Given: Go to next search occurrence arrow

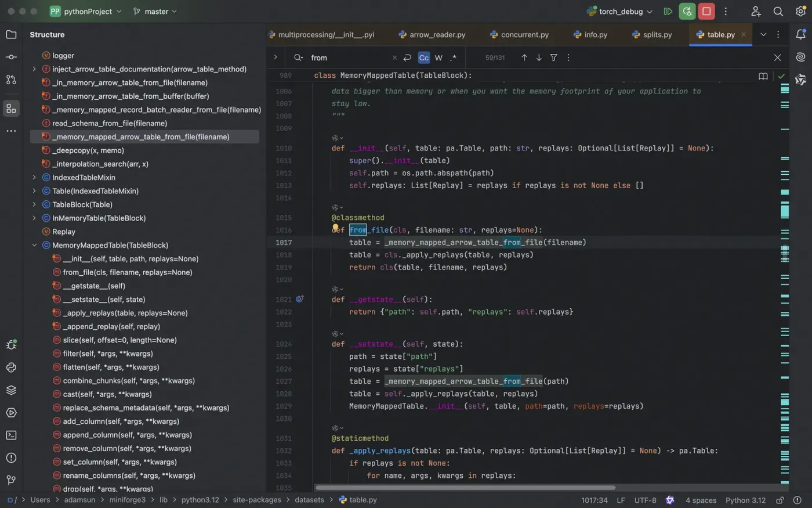Looking at the screenshot, I should (x=539, y=57).
